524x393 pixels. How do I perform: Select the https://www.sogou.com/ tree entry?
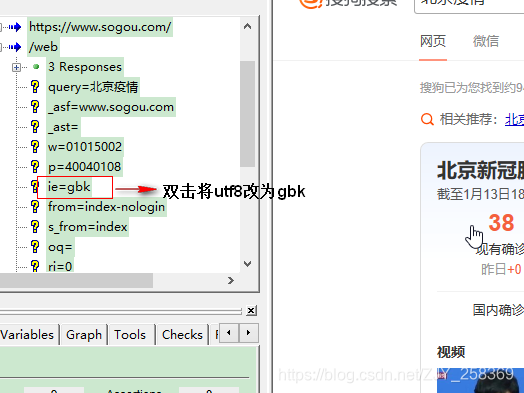(100, 27)
